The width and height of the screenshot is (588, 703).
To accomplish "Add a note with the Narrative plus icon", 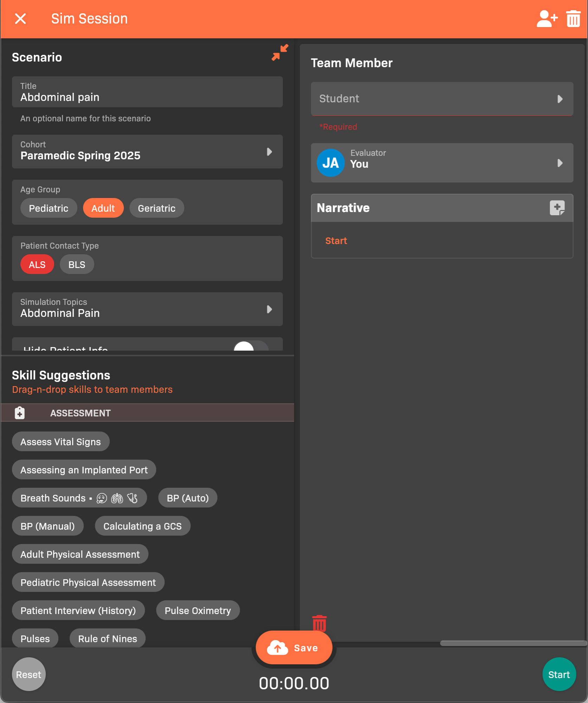I will point(557,208).
